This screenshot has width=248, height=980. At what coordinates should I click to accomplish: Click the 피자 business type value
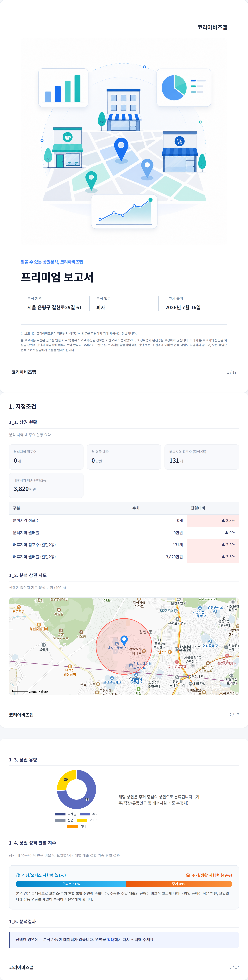[101, 307]
